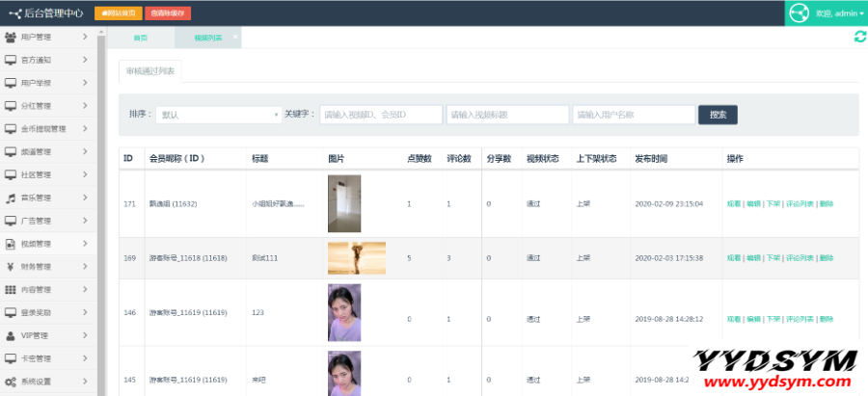Click the yen icon for 财务管理
This screenshot has width=868, height=396.
11,267
